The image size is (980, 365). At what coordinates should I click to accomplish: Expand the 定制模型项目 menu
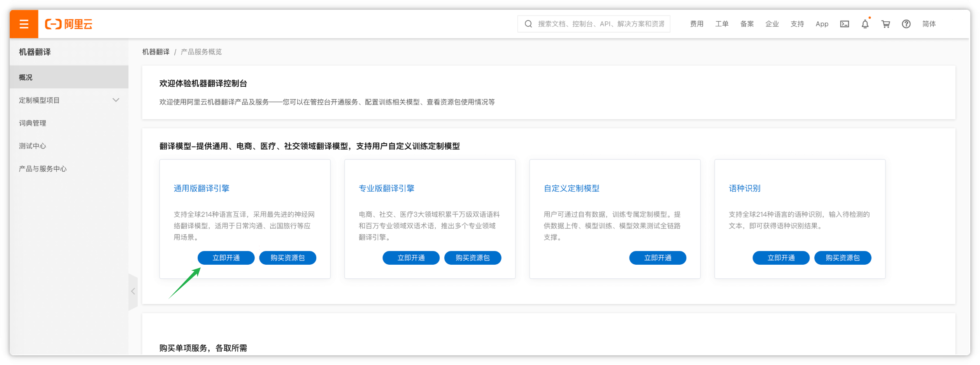coord(116,100)
